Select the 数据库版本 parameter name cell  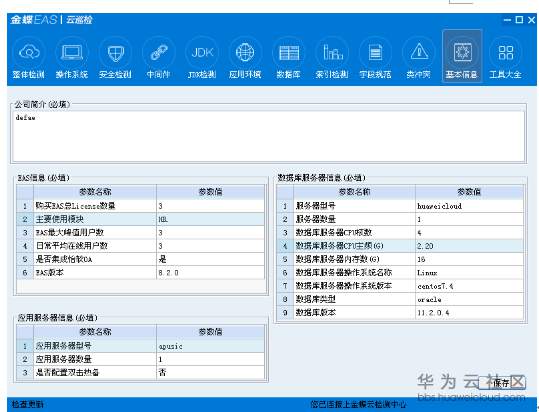354,313
